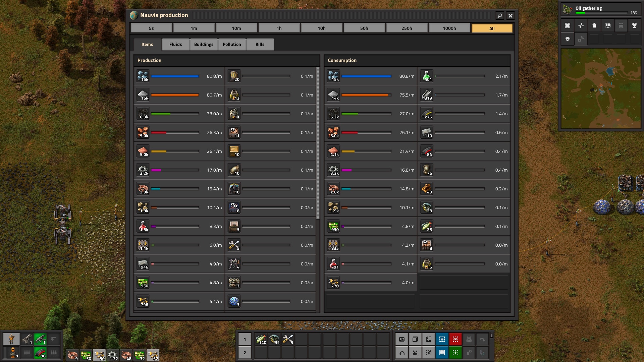644x362 pixels.
Task: Switch to the Buildings tab
Action: point(204,44)
